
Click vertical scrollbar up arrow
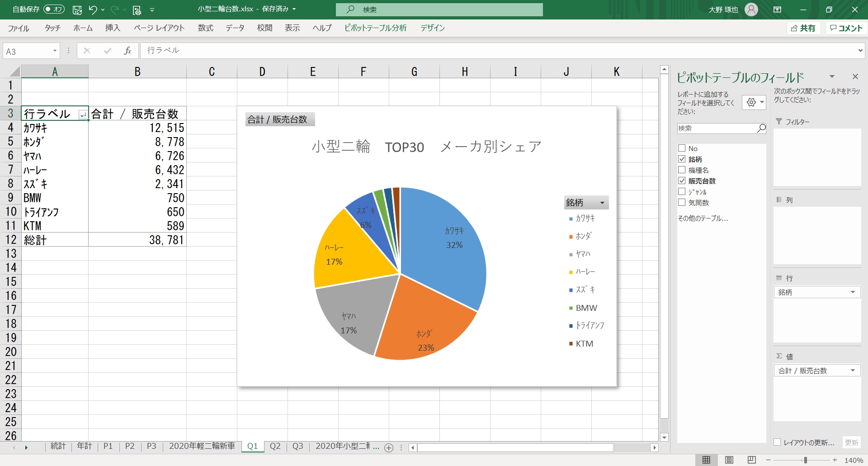point(664,70)
